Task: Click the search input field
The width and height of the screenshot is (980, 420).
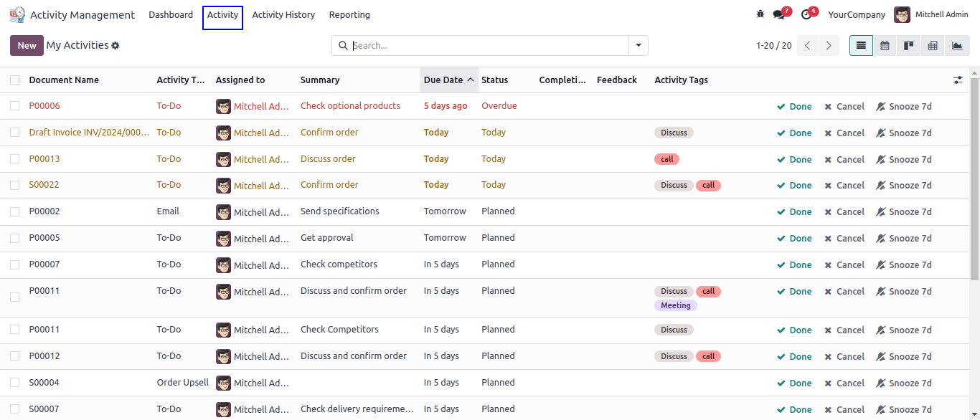Action: [488, 46]
